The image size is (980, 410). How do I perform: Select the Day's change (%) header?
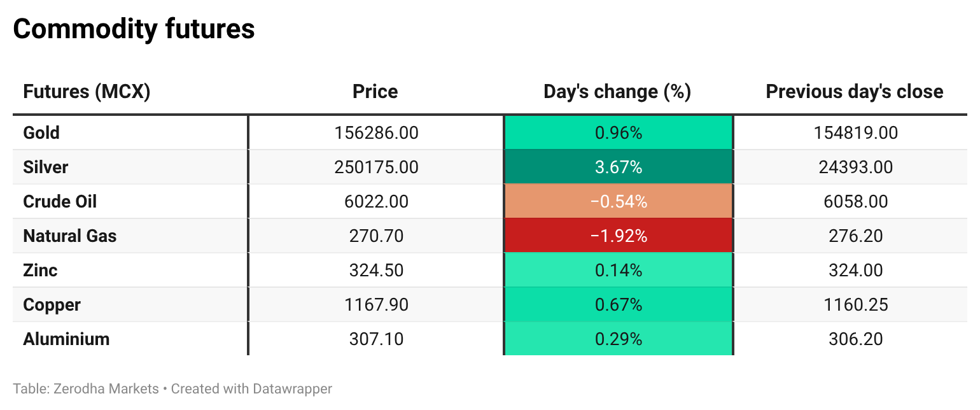[x=617, y=92]
